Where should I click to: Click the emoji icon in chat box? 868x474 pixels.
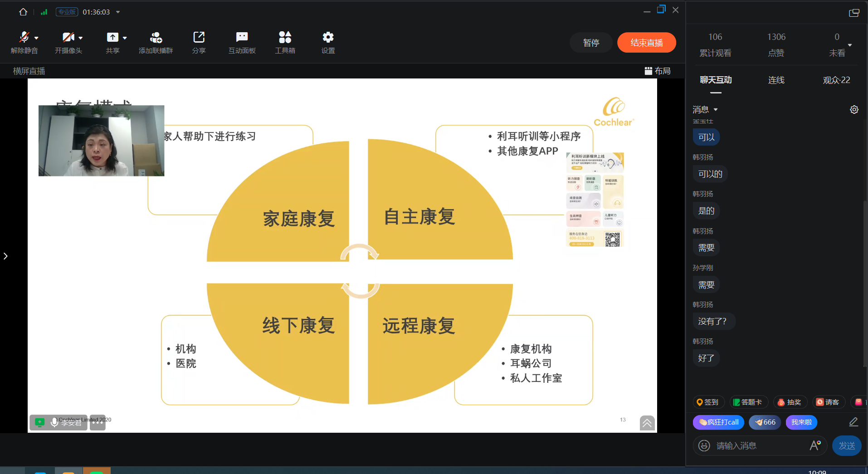(x=704, y=446)
